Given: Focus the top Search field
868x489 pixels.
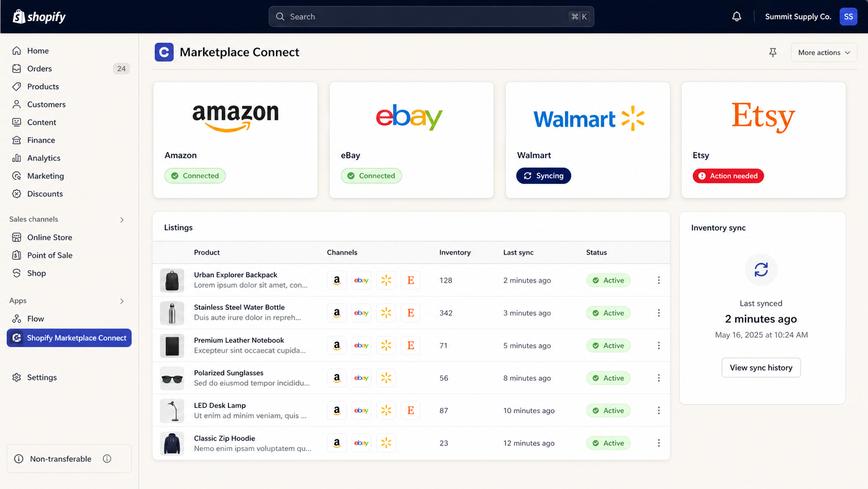Looking at the screenshot, I should [431, 17].
